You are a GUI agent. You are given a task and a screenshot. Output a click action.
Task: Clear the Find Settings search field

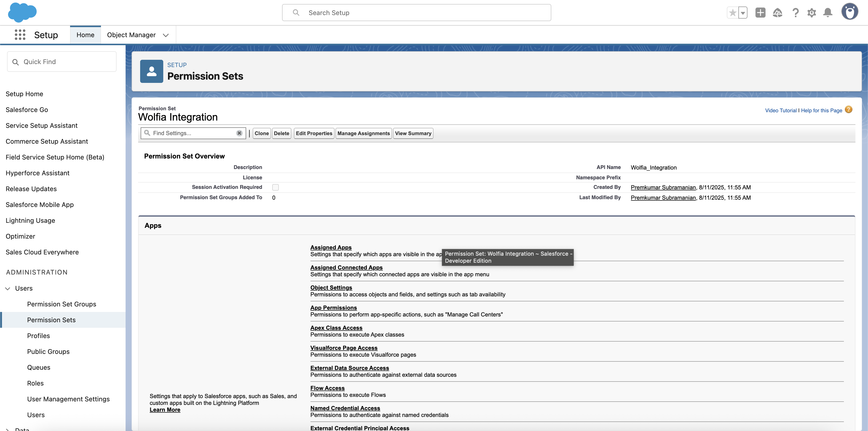coord(239,133)
